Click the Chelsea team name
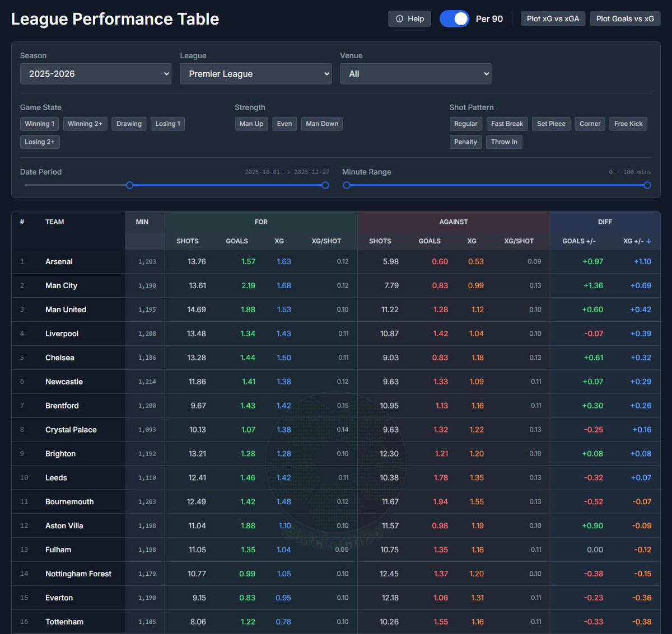 click(x=59, y=358)
